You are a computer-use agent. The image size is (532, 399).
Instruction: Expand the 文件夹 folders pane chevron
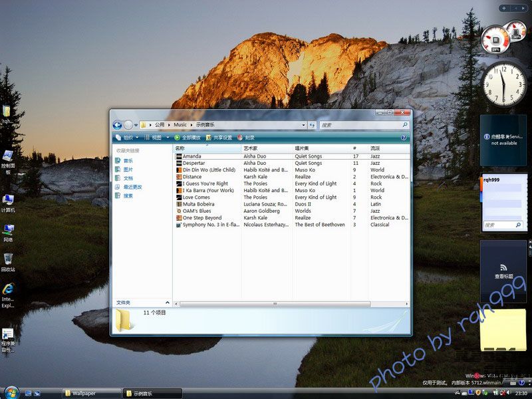click(x=168, y=303)
